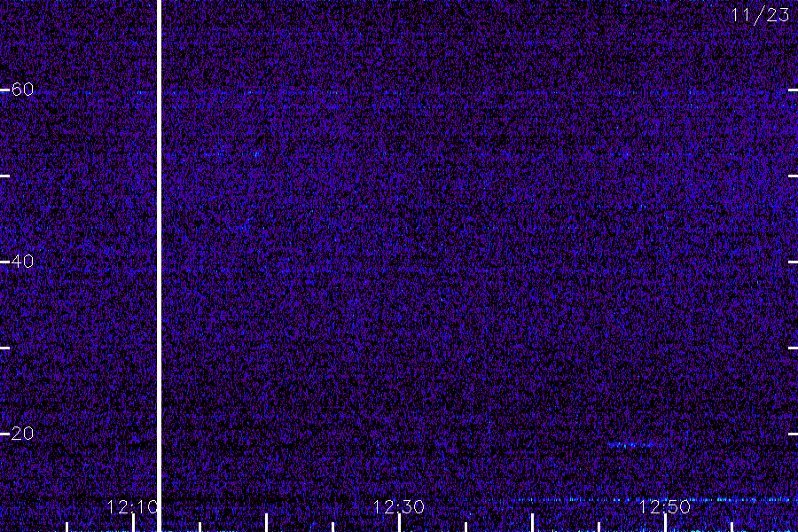Click the 12:30 time label
The image size is (798, 532).
(398, 507)
